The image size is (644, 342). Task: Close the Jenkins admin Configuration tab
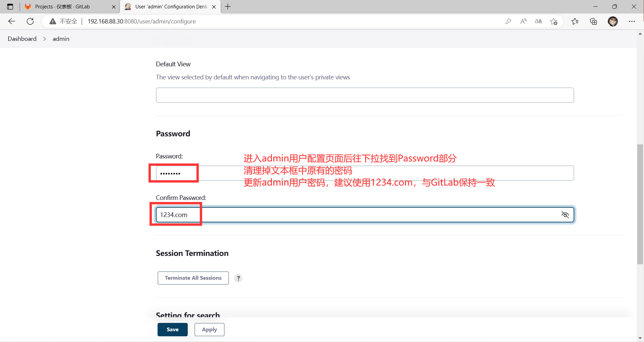pyautogui.click(x=214, y=7)
